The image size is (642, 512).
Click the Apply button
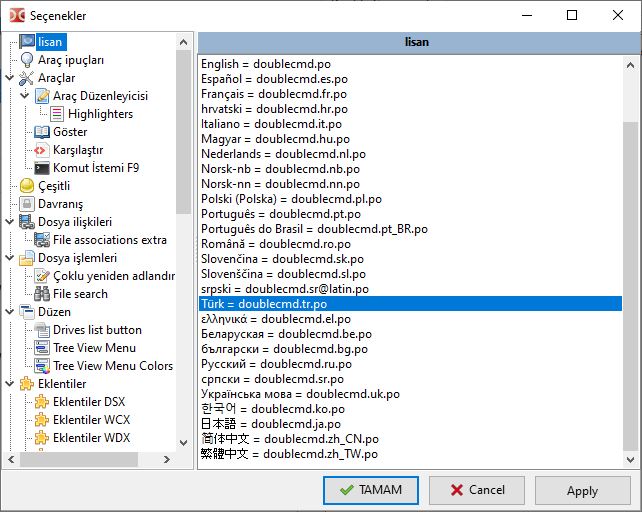click(x=583, y=490)
